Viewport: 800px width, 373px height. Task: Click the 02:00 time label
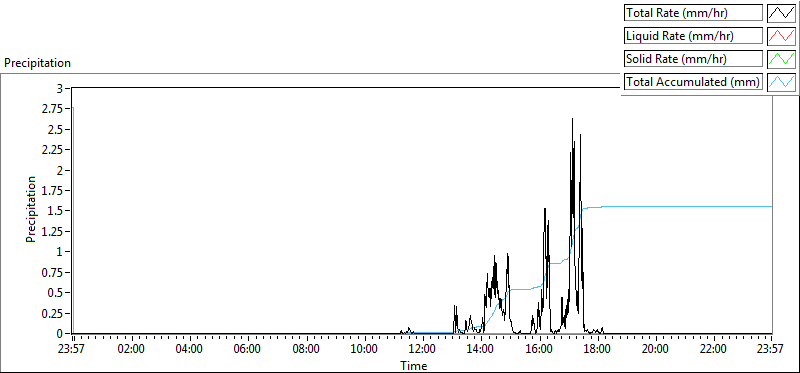pyautogui.click(x=132, y=350)
